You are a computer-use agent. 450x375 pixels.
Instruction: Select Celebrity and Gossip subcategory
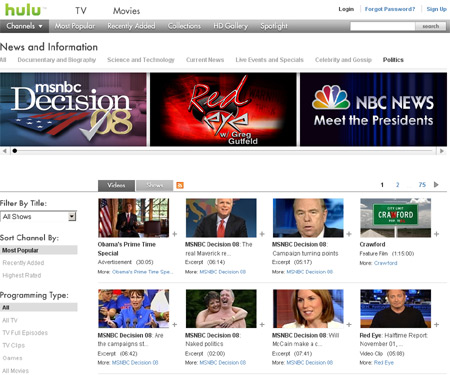pos(343,60)
